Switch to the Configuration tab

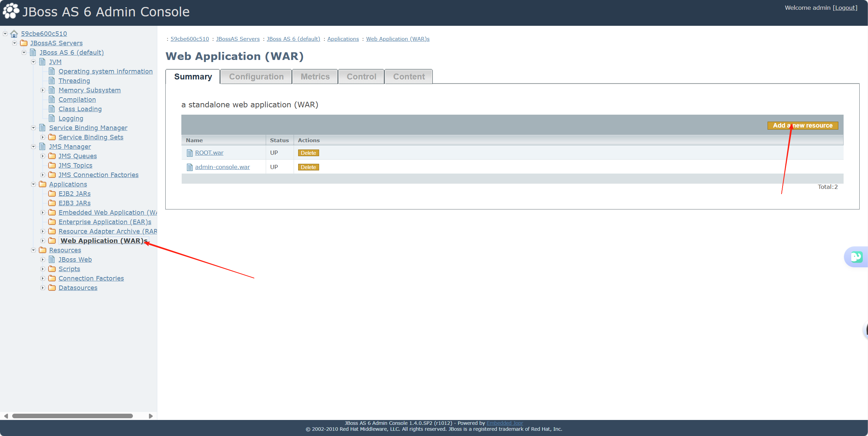coord(256,77)
